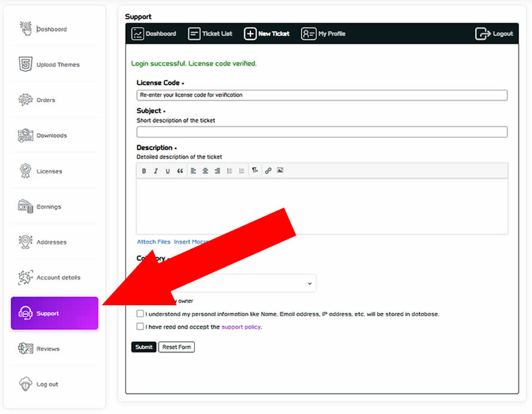Click Logout in the support header

[x=494, y=34]
